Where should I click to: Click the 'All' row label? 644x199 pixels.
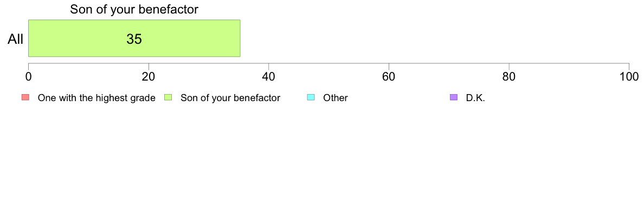click(16, 39)
